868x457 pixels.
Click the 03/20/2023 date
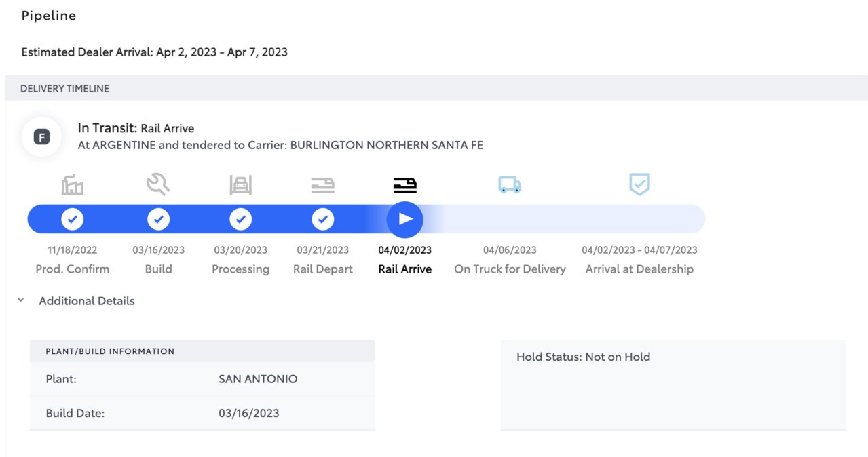pyautogui.click(x=241, y=250)
